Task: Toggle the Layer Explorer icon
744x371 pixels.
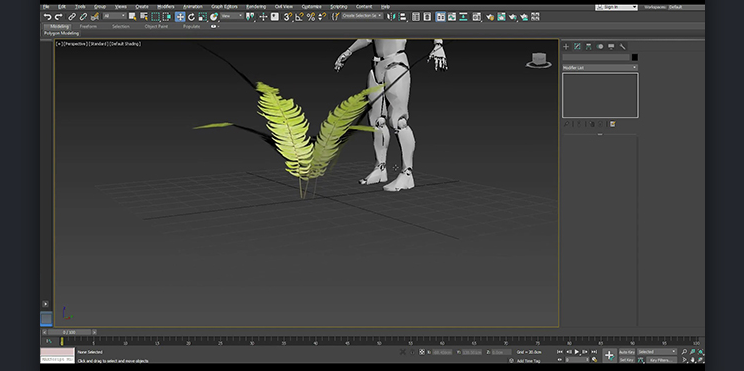Action: click(427, 17)
